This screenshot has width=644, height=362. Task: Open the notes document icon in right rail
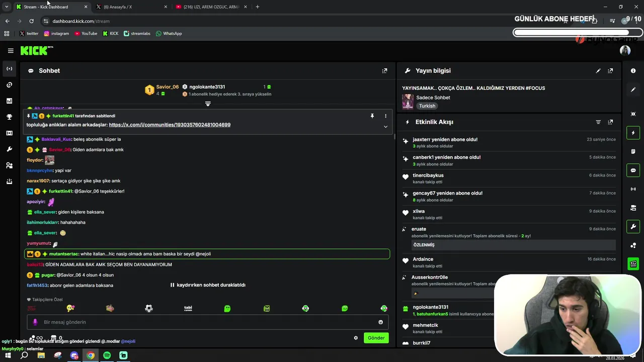tap(633, 151)
